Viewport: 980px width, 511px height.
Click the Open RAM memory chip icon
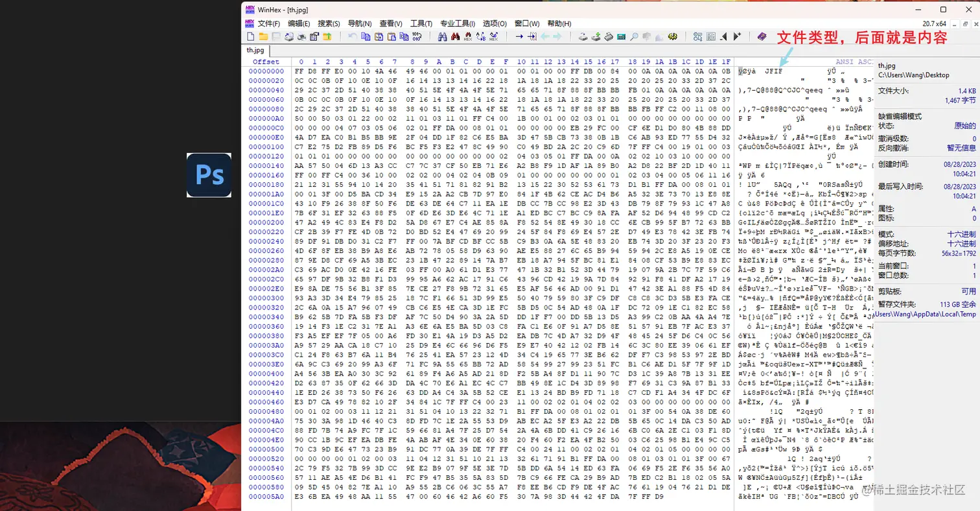(609, 36)
